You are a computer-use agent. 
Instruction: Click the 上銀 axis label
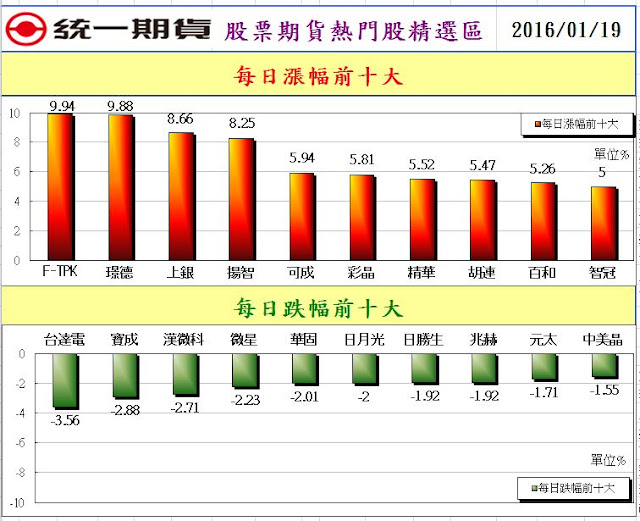(180, 272)
